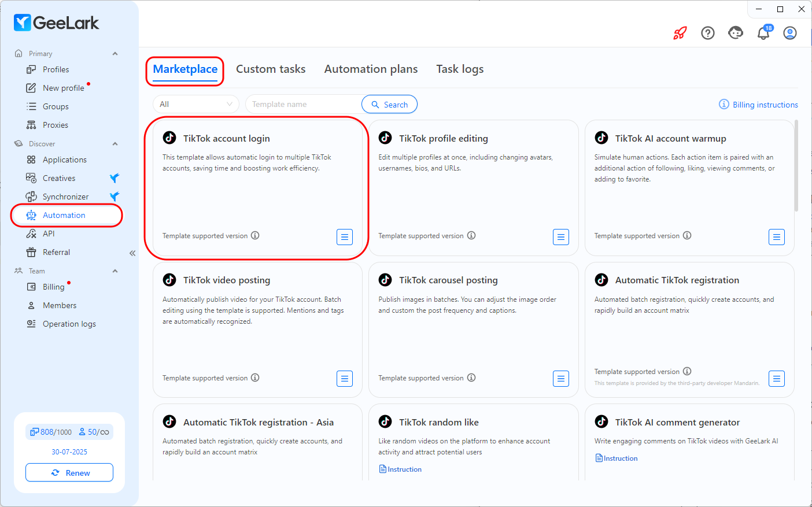Open details icon on TikTok video posting card
Screen dimensions: 812x507
345,379
